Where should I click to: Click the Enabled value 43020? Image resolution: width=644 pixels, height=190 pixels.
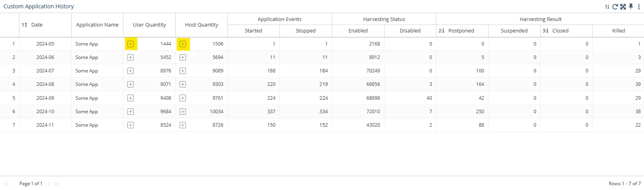pos(373,125)
